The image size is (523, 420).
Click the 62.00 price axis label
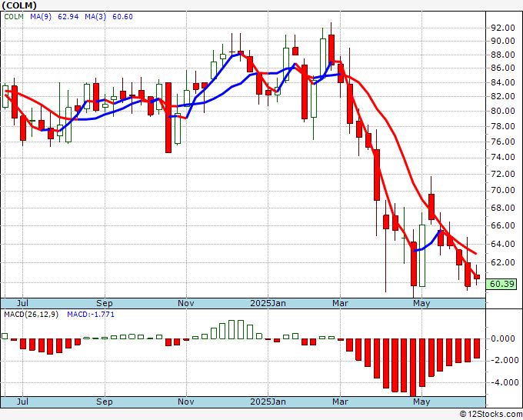(503, 262)
